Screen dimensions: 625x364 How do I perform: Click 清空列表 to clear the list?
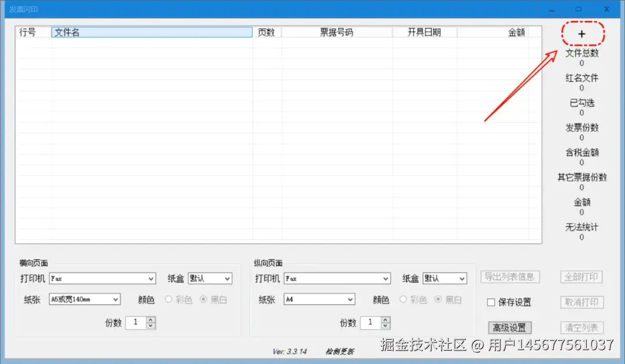pos(581,328)
